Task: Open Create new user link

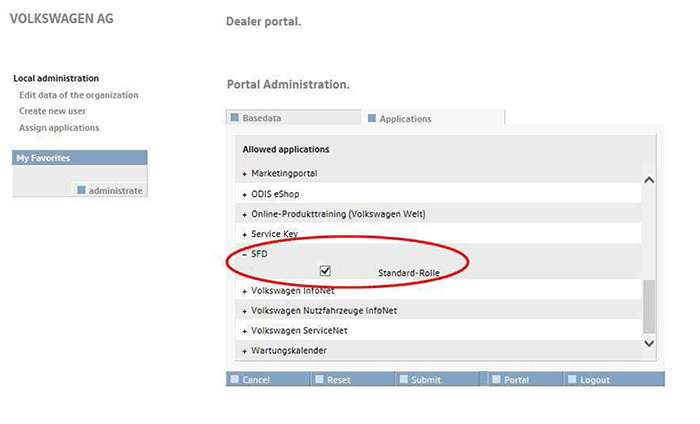Action: click(52, 111)
